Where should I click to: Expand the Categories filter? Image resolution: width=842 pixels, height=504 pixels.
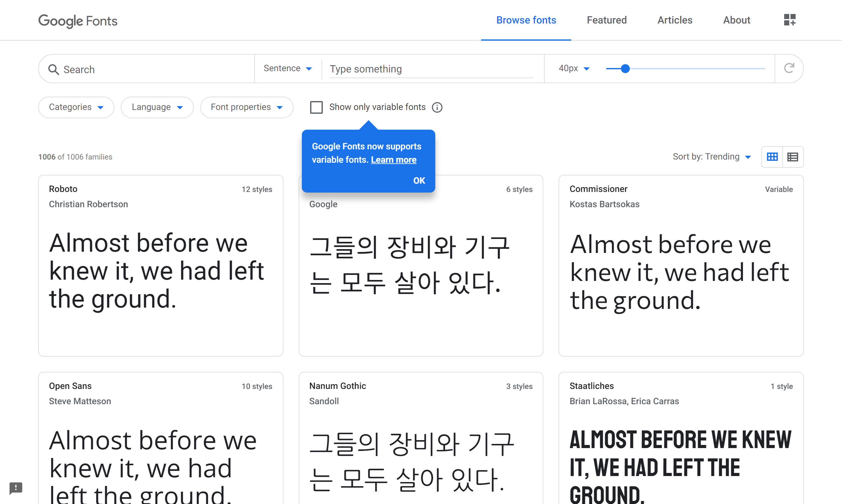76,107
